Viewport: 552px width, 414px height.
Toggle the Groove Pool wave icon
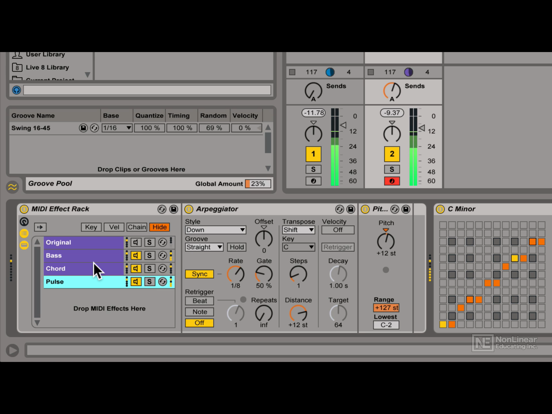tap(12, 187)
